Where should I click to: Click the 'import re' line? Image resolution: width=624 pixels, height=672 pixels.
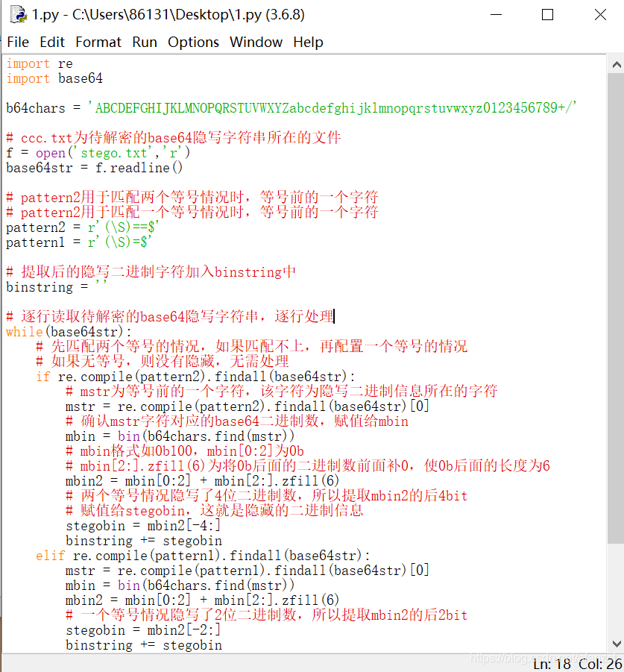[x=40, y=64]
